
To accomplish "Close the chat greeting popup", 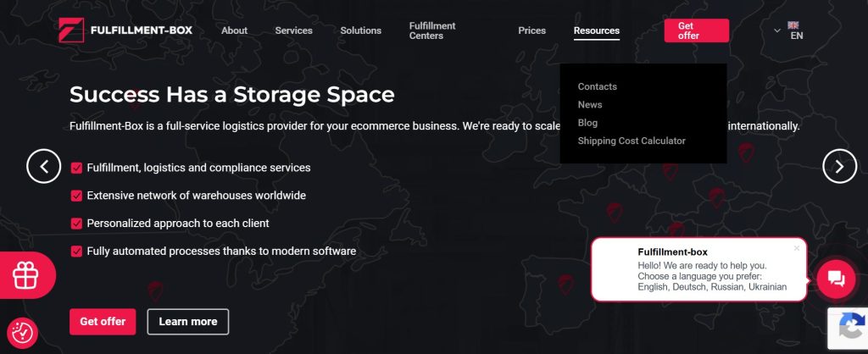I will click(797, 248).
